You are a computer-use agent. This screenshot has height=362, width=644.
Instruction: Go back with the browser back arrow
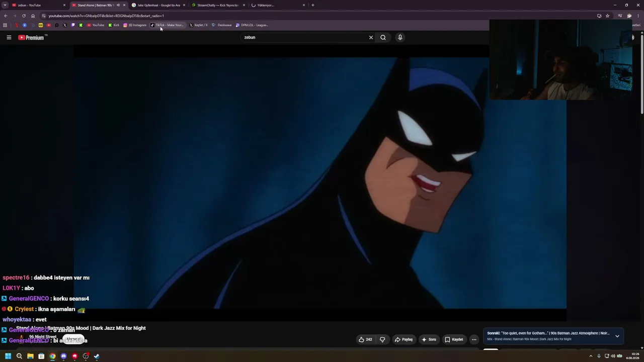pos(6,16)
